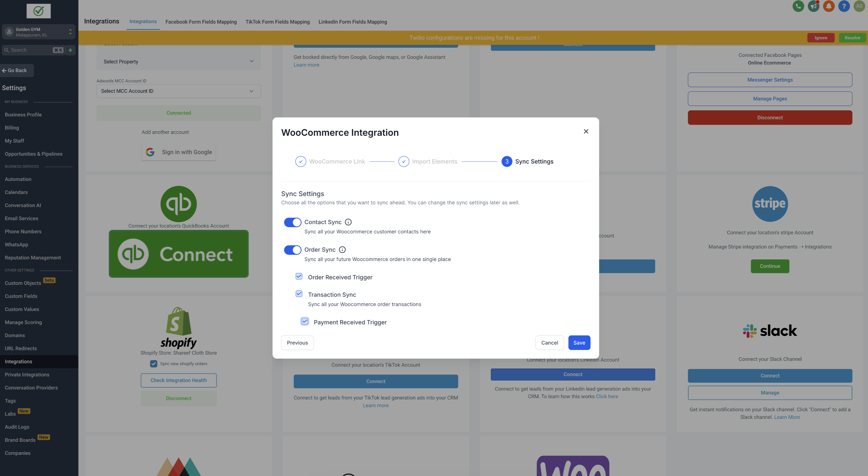Expand the Select Property dropdown
The width and height of the screenshot is (868, 476).
[x=178, y=61]
